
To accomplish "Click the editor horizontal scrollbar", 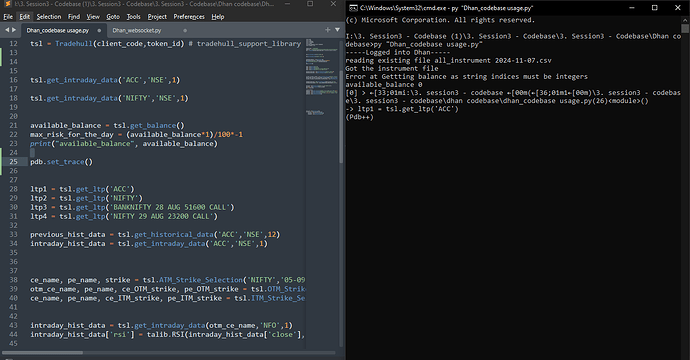I will point(43,353).
